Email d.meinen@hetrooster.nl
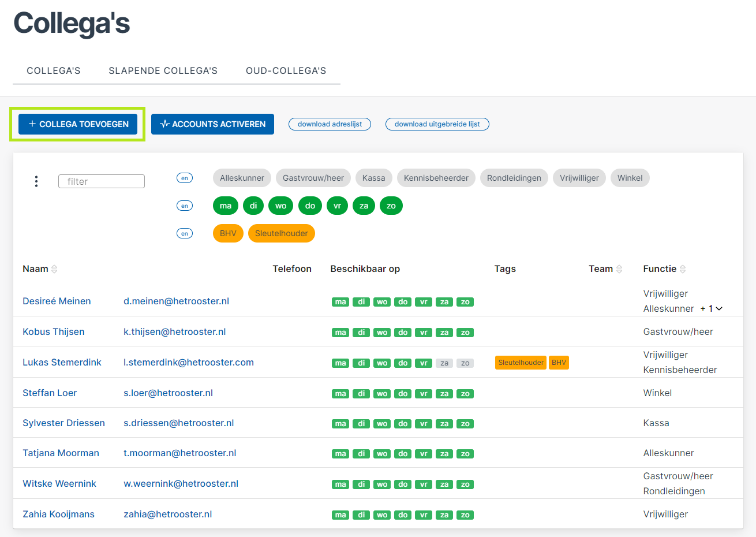Image resolution: width=756 pixels, height=537 pixels. point(176,301)
